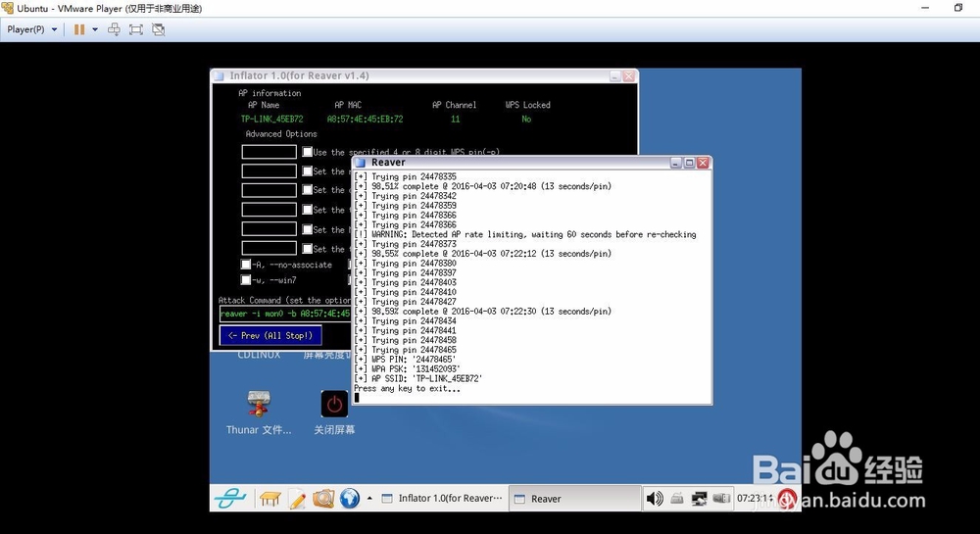Launch the text editor pencil icon
980x534 pixels.
pos(297,499)
